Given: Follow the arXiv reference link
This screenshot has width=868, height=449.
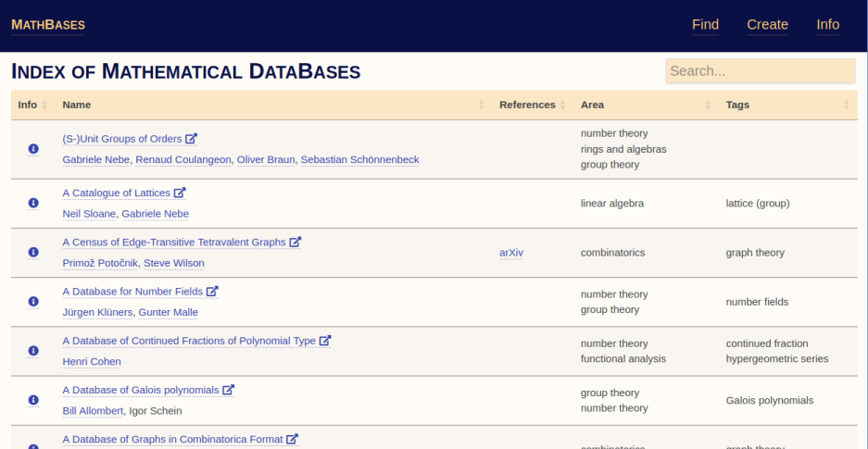Looking at the screenshot, I should coord(510,253).
